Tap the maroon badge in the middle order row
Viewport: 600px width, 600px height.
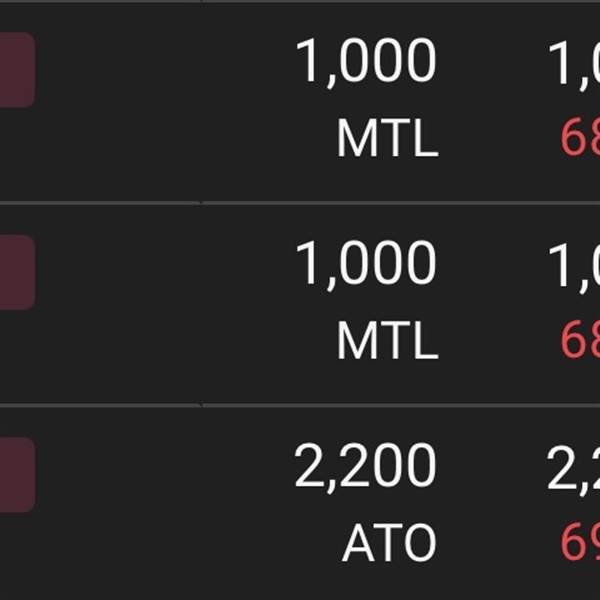pyautogui.click(x=18, y=272)
